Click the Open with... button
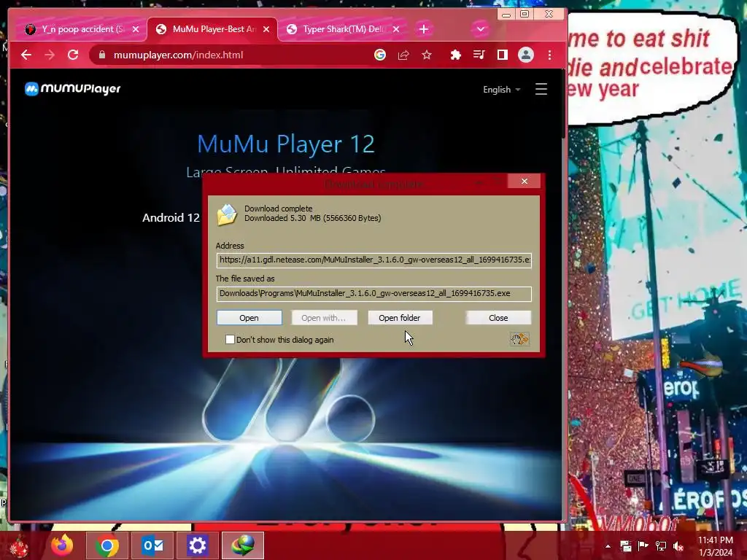This screenshot has height=560, width=747. (324, 318)
